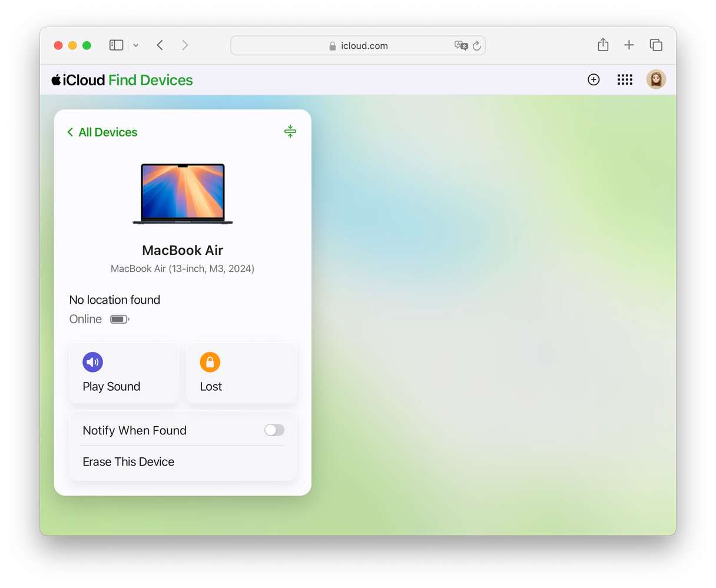
Task: Select the 'No location found' status text
Action: [115, 300]
